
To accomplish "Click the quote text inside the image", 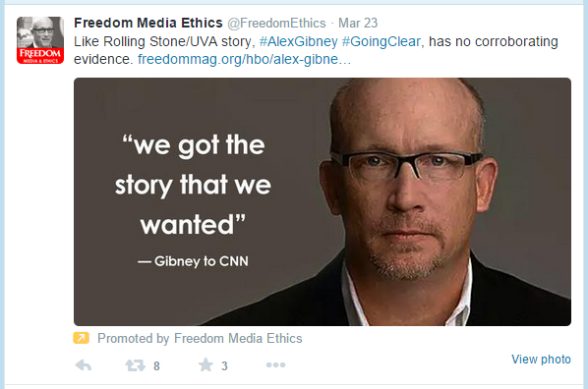I will [x=193, y=185].
